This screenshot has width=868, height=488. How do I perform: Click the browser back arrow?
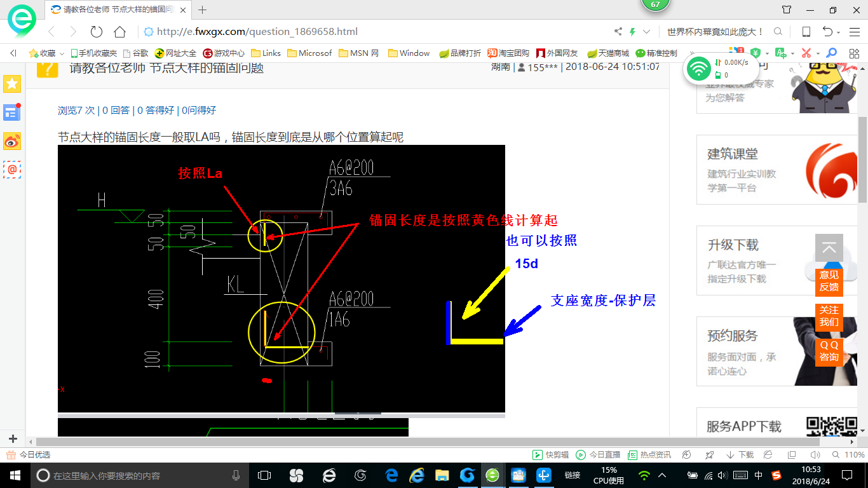[51, 32]
